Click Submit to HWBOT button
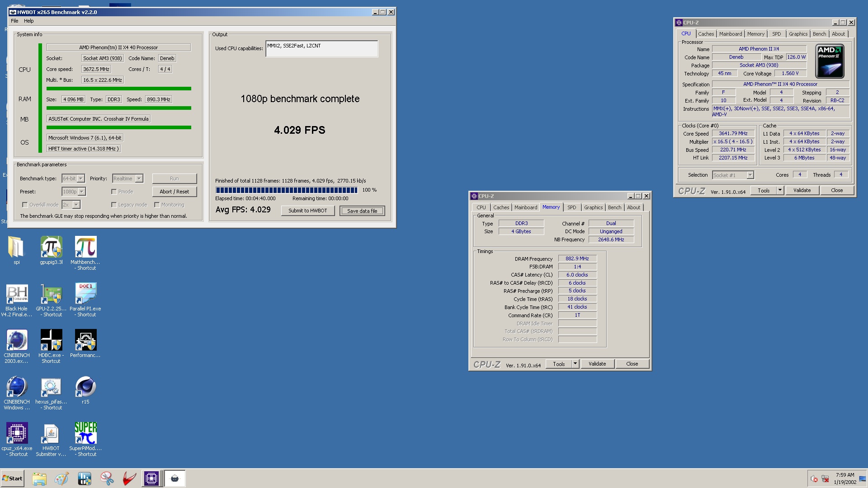 [x=308, y=211]
